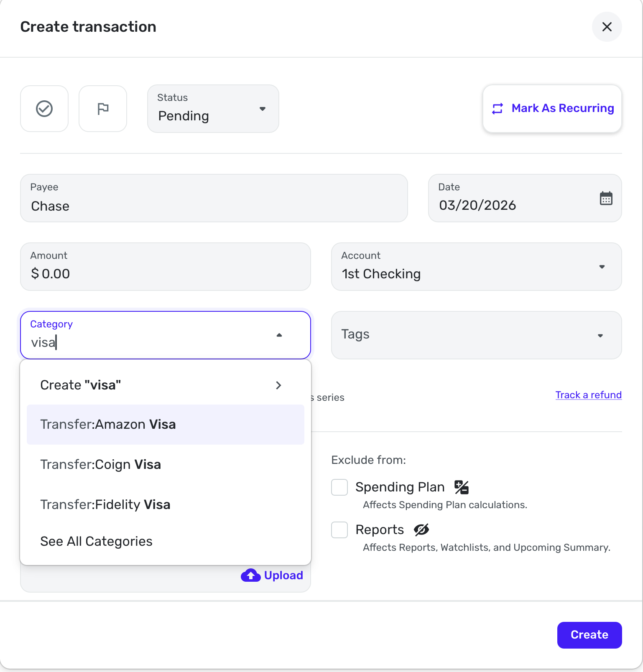
Task: Choose Transfer:Fidelity Visa from the list
Action: point(105,505)
